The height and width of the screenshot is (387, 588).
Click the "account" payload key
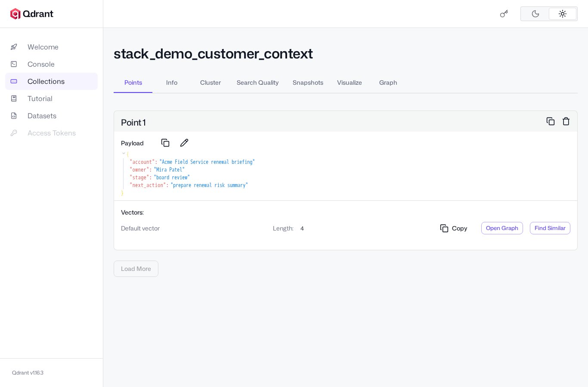coord(142,162)
